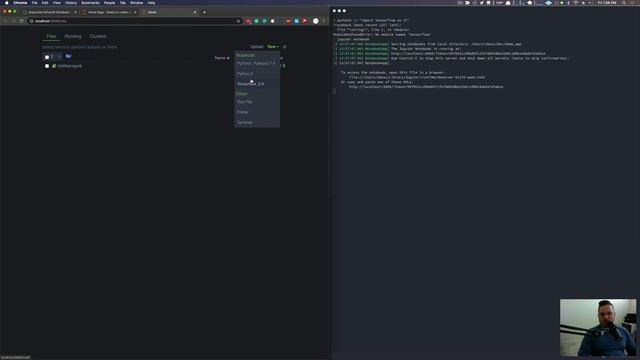Viewport: 640px width, 360px height.
Task: Open the Help menu
Action: tap(151, 3)
